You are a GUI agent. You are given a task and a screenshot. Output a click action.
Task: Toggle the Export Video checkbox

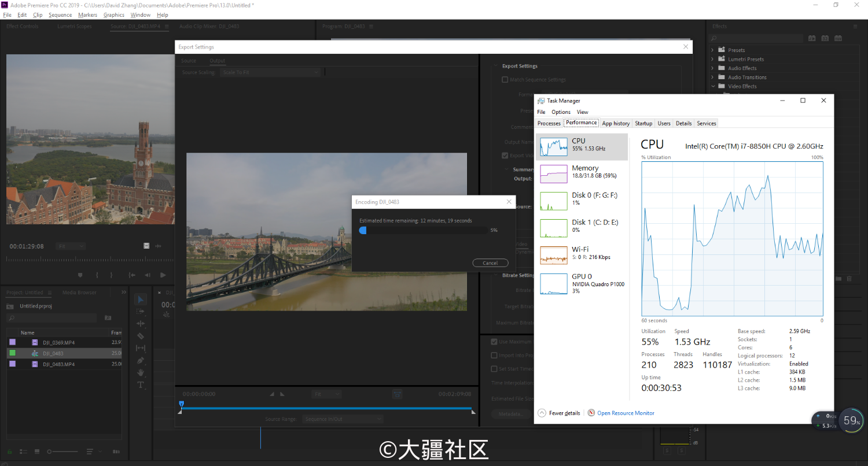505,156
